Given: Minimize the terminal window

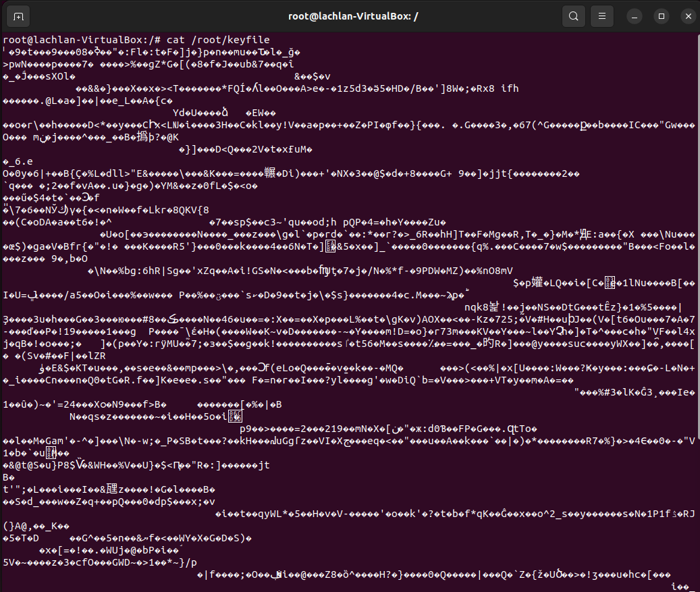Looking at the screenshot, I should coord(634,16).
